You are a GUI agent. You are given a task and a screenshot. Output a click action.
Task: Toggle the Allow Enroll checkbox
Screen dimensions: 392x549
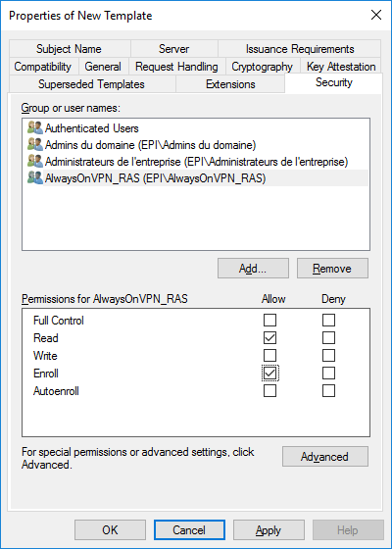(x=269, y=373)
